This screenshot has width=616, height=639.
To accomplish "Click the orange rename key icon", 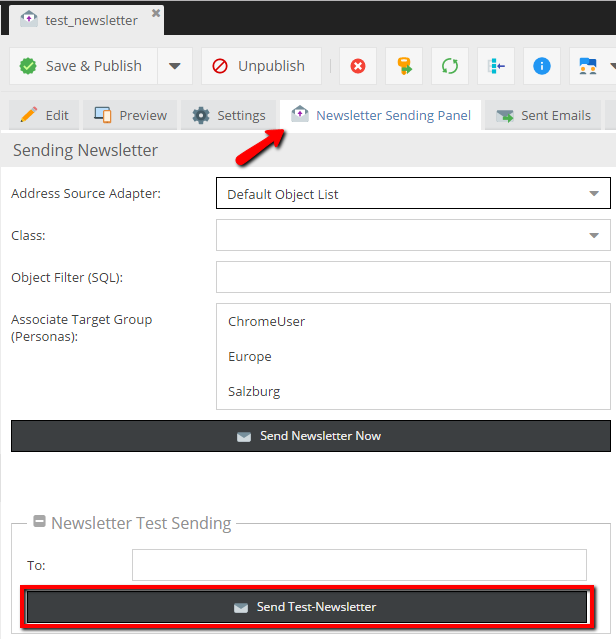I will pyautogui.click(x=404, y=66).
